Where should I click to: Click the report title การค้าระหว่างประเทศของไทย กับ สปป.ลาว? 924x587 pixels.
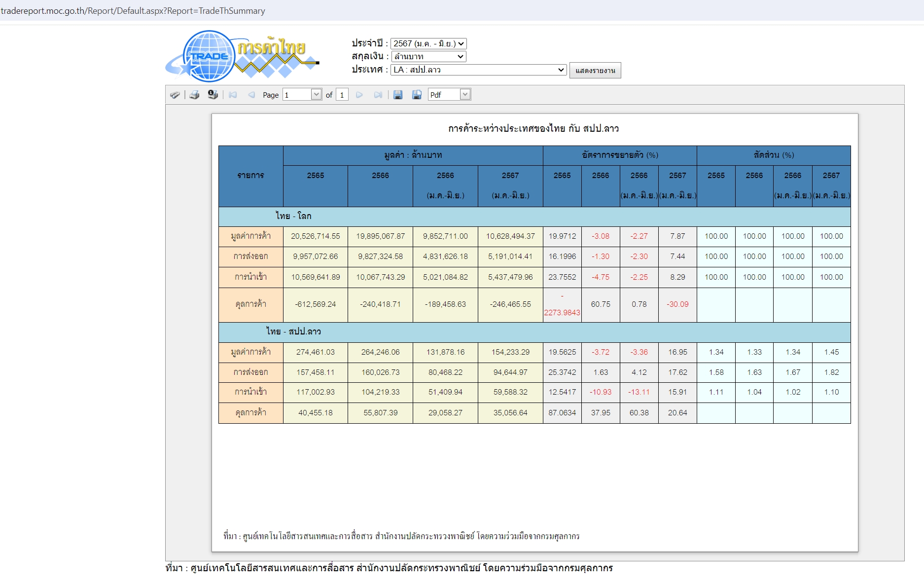tap(533, 129)
